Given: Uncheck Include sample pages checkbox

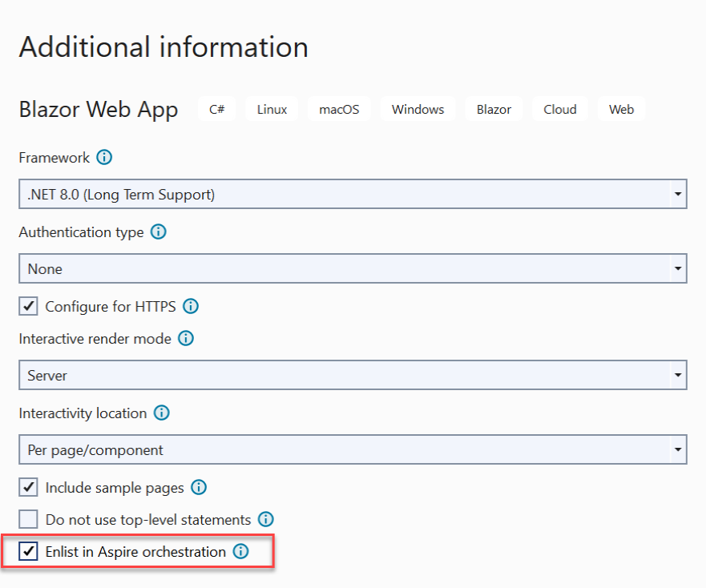Looking at the screenshot, I should (28, 487).
